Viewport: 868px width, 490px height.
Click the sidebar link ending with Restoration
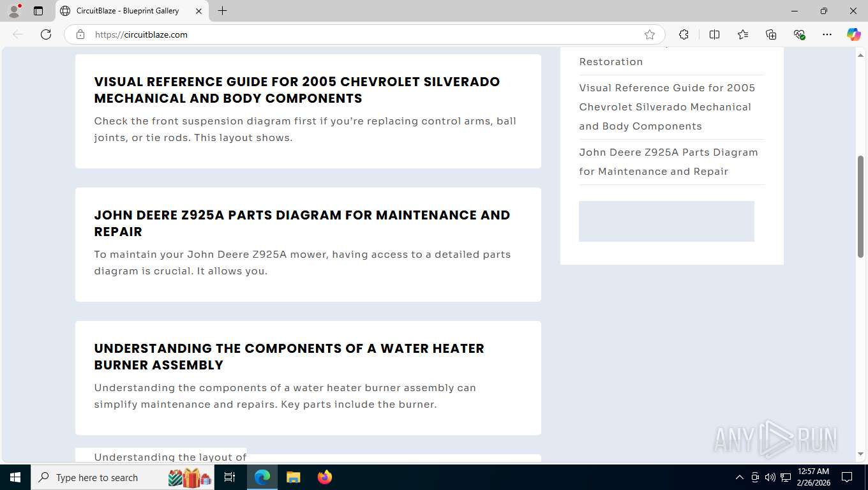[611, 62]
